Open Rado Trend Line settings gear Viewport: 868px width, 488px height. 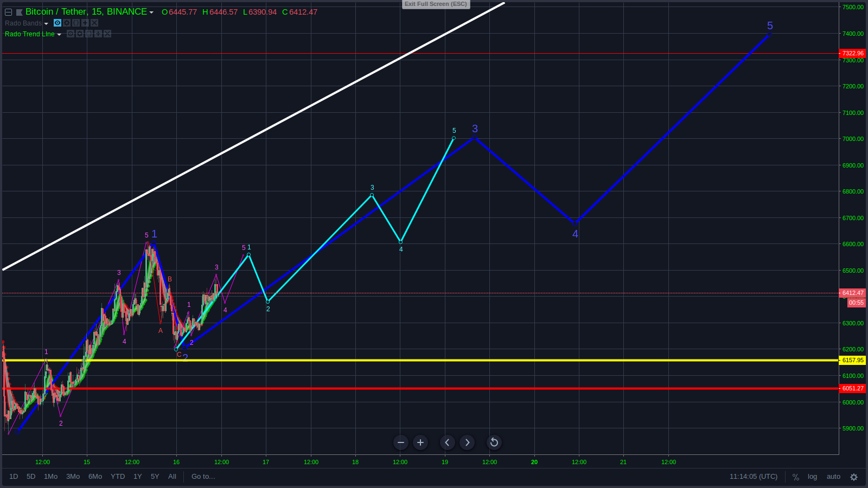(x=80, y=34)
